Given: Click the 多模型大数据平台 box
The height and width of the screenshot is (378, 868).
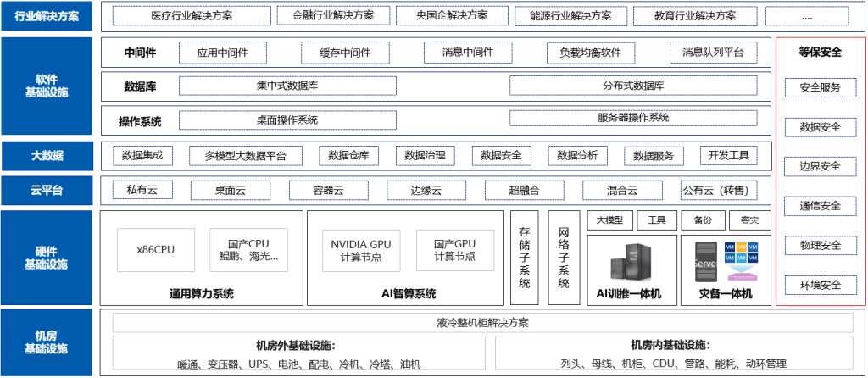Looking at the screenshot, I should 245,156.
